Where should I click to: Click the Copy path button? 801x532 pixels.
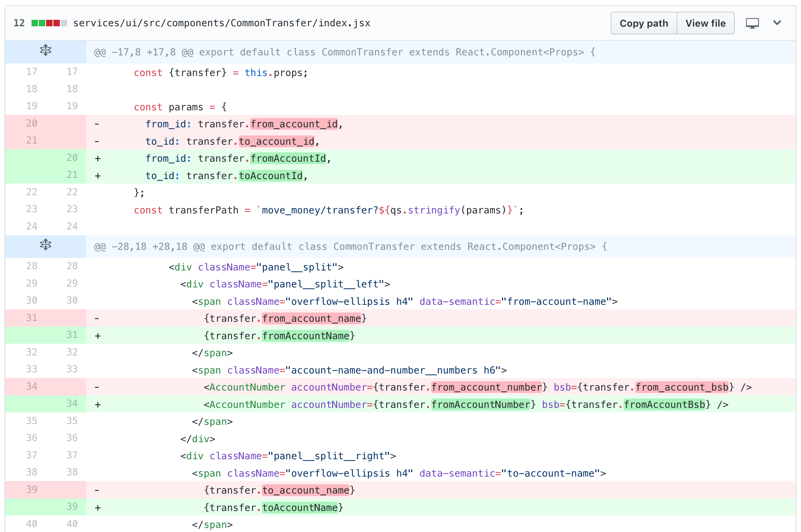coord(644,23)
